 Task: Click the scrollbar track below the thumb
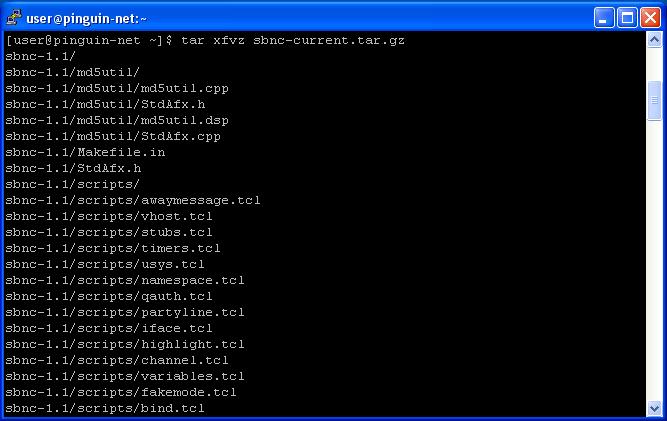(x=654, y=261)
